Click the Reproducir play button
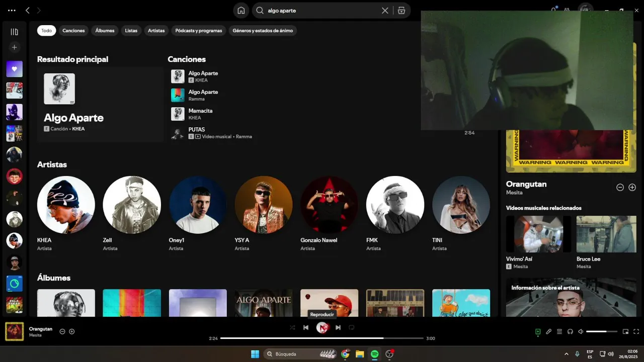This screenshot has height=362, width=644. (x=322, y=327)
